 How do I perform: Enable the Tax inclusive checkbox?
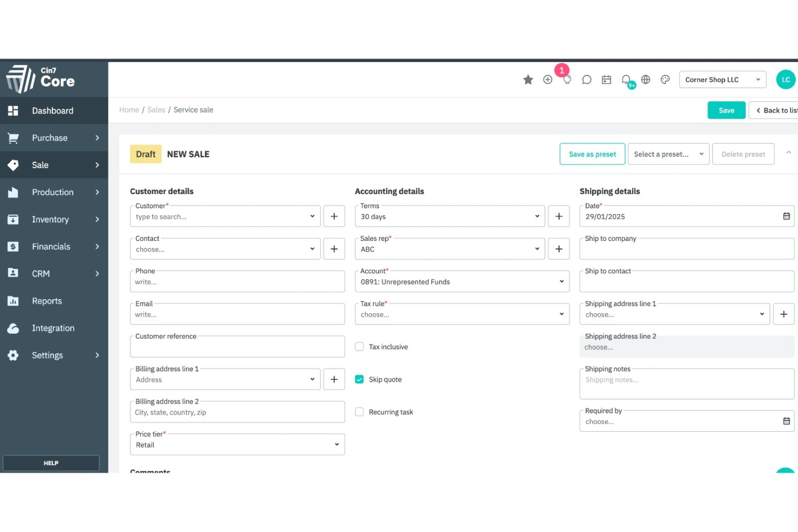(x=359, y=347)
